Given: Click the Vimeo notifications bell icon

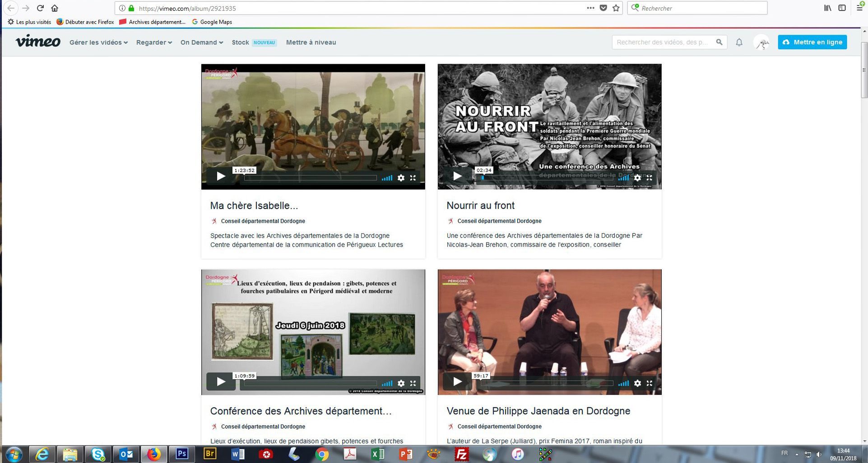Looking at the screenshot, I should pos(739,42).
